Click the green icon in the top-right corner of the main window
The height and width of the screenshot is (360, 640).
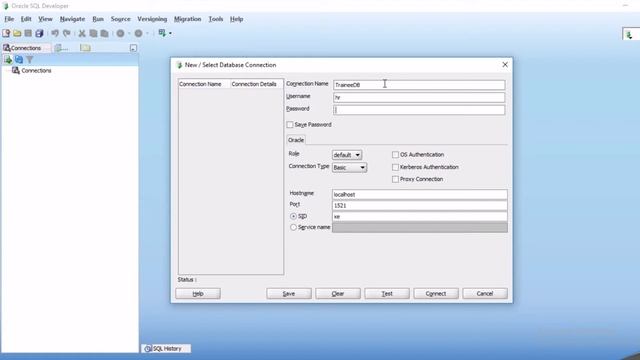[x=629, y=35]
